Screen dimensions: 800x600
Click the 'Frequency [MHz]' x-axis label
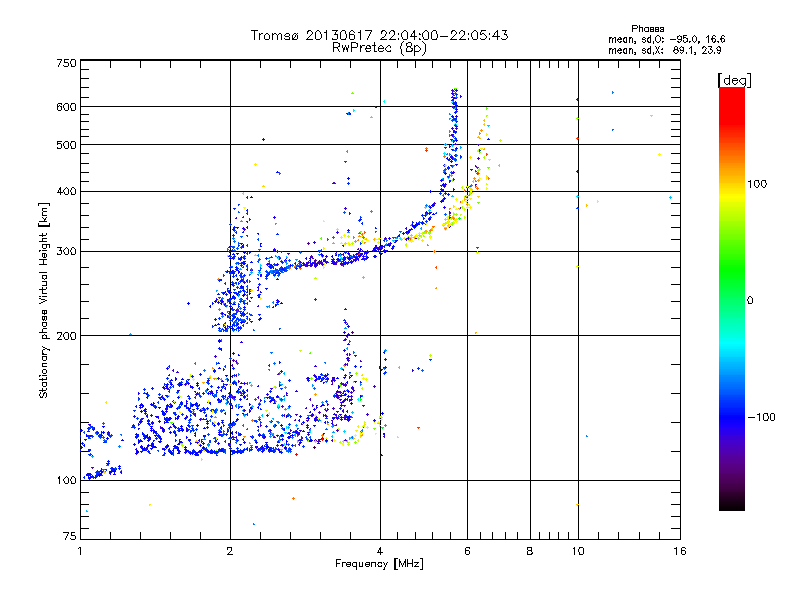(x=379, y=564)
